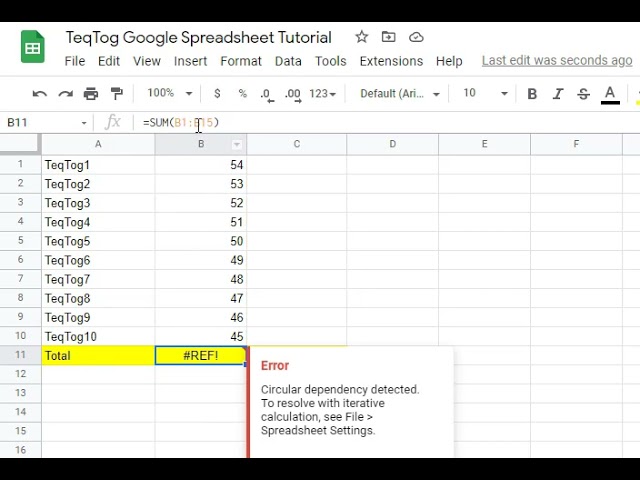Open the font size 10 dropdown
Screen dimensions: 640x480
point(485,93)
